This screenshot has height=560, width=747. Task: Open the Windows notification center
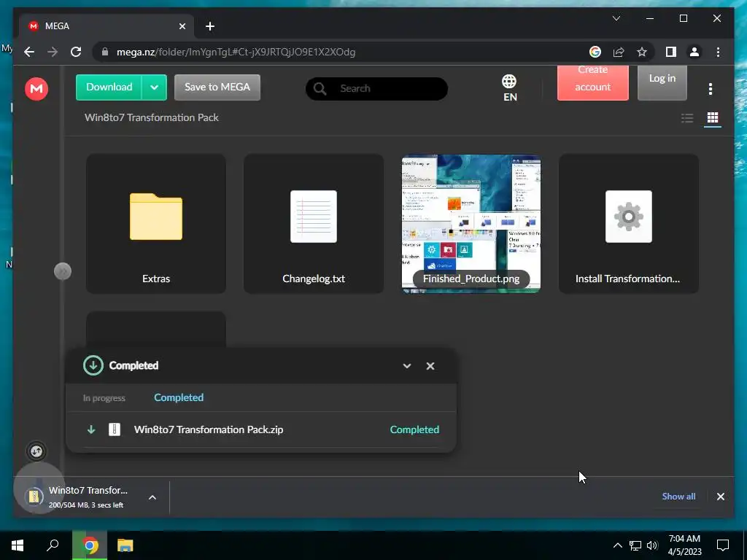(723, 545)
